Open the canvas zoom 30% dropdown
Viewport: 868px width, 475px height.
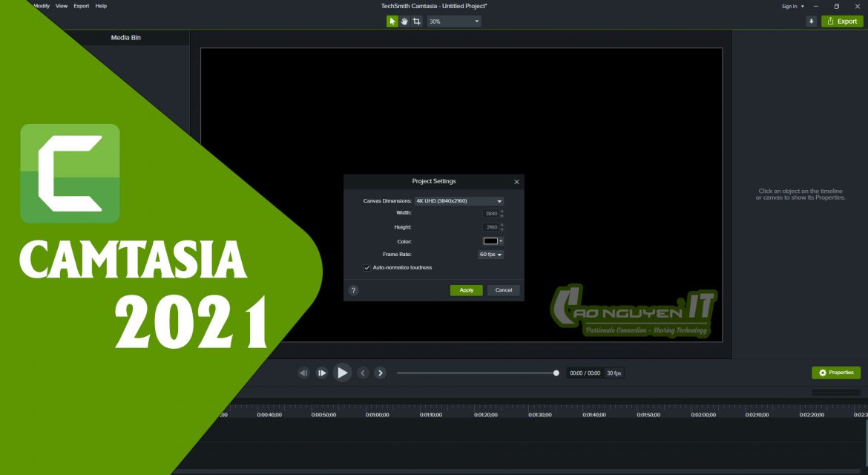coord(454,22)
